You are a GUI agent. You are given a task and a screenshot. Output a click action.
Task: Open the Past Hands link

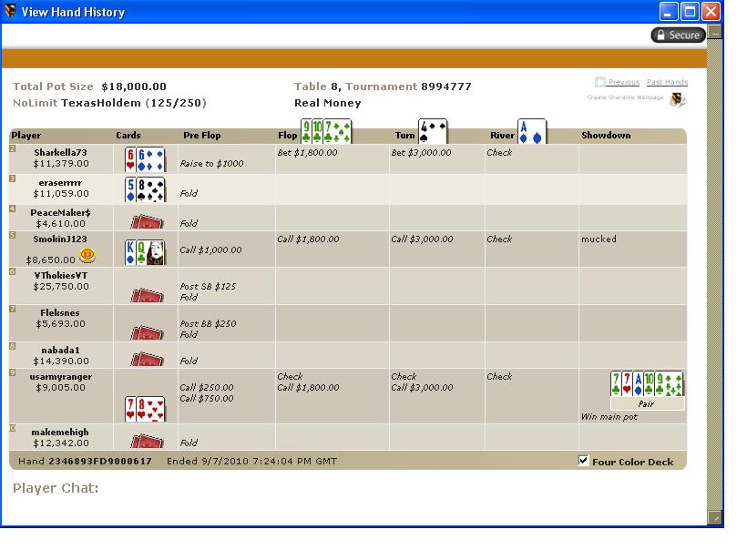[667, 82]
